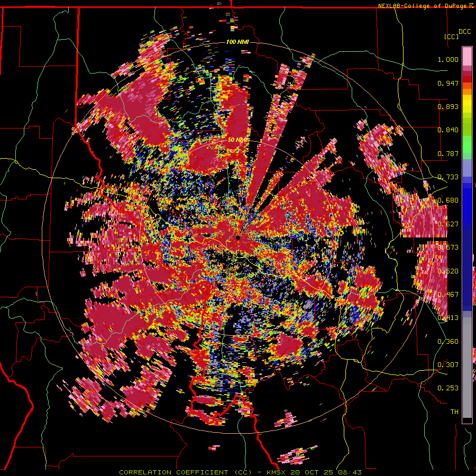Image resolution: width=476 pixels, height=476 pixels.
Task: Click the TH label near the scale bottom
Action: (454, 412)
